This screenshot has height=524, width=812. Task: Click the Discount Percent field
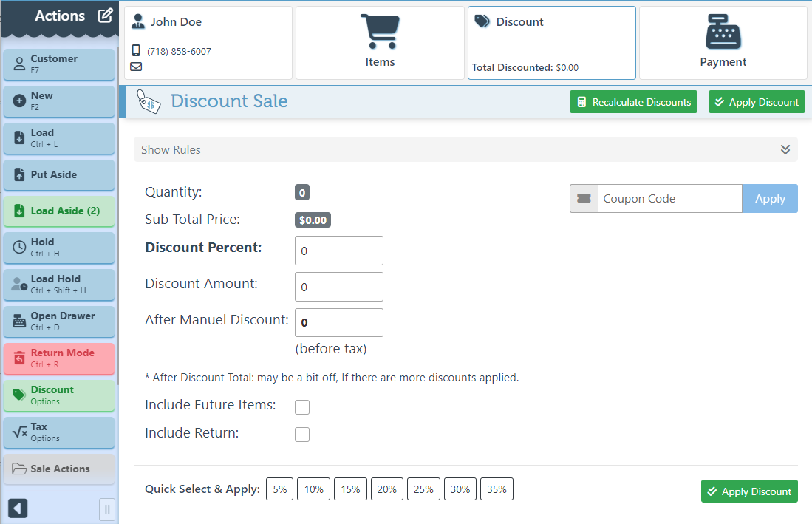pos(338,251)
